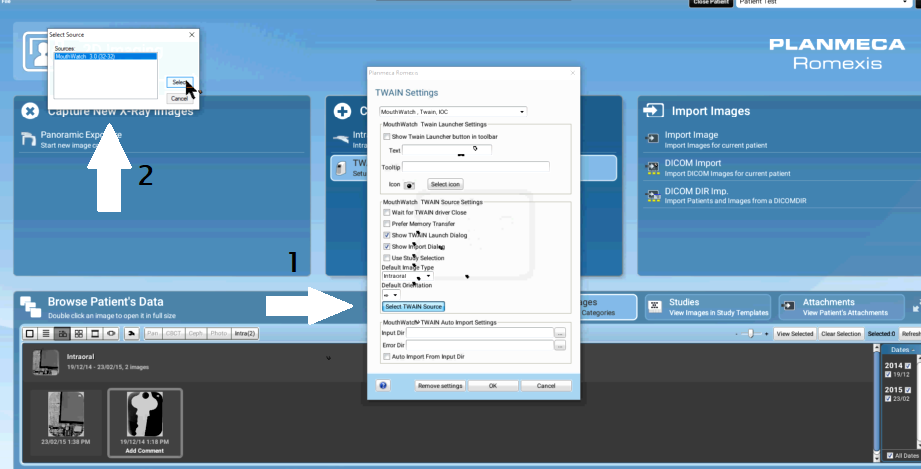Enable Auto Import From Input Dir
Image resolution: width=921 pixels, height=469 pixels.
[386, 357]
